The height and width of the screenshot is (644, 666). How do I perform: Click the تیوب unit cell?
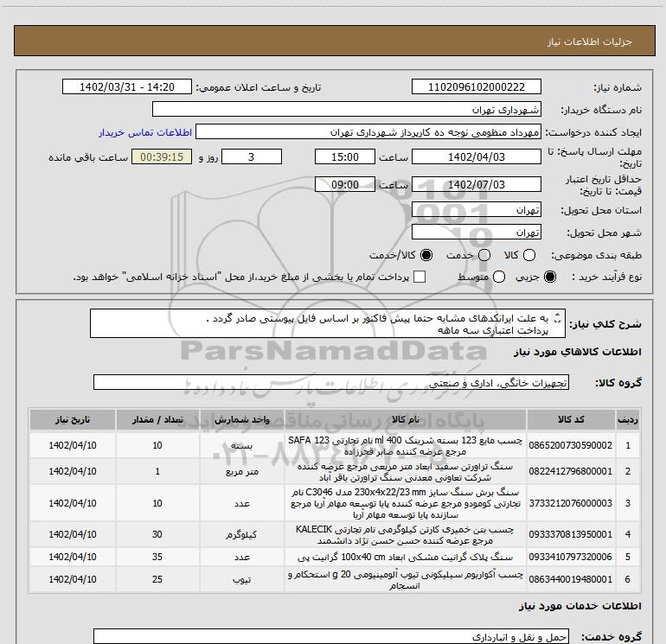pyautogui.click(x=241, y=579)
